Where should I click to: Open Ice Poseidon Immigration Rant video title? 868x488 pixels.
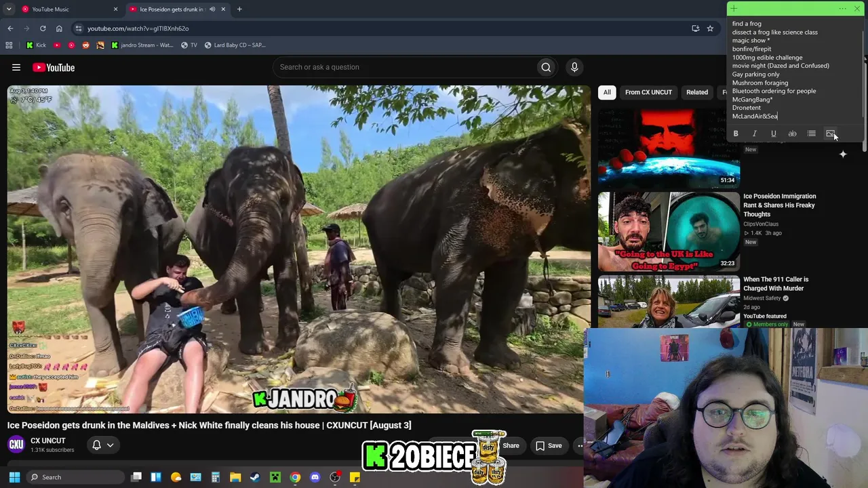point(780,205)
